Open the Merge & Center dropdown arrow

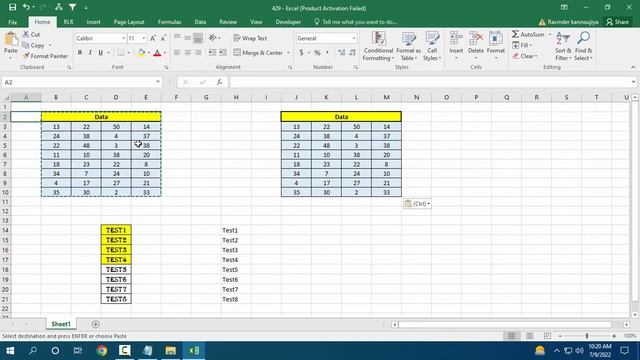pyautogui.click(x=288, y=53)
